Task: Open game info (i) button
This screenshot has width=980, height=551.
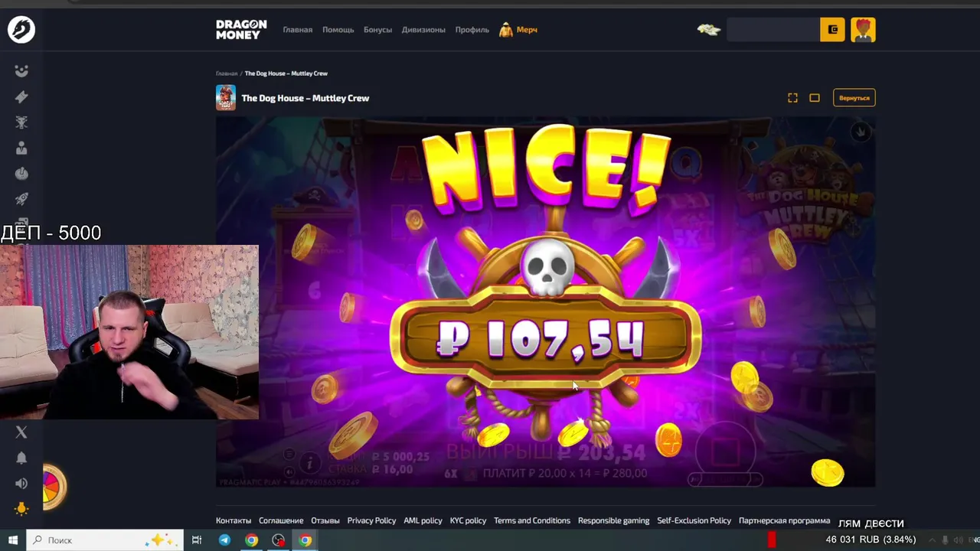Action: 310,462
